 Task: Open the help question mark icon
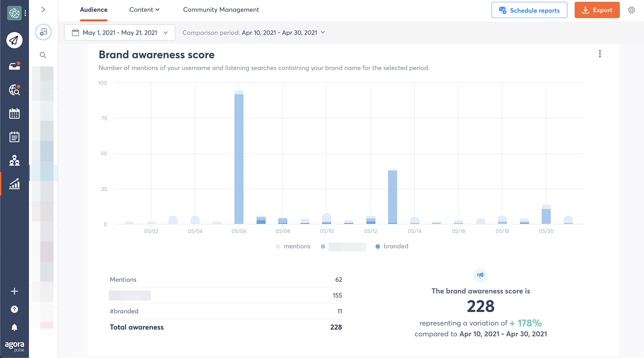tap(14, 309)
